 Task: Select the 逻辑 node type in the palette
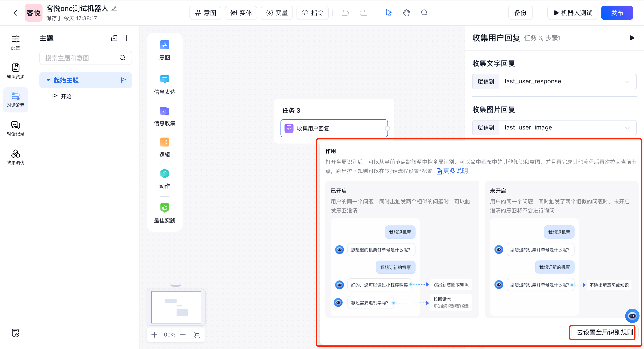(164, 148)
